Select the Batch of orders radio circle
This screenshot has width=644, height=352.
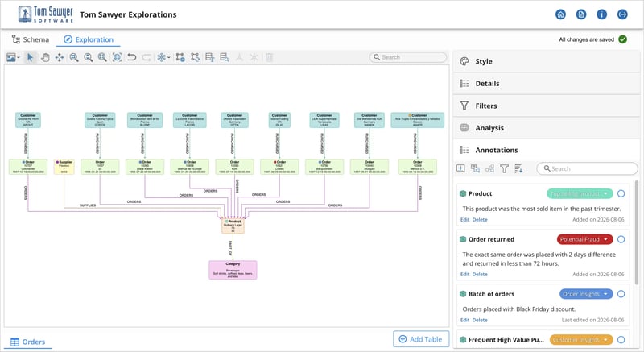[x=621, y=294]
